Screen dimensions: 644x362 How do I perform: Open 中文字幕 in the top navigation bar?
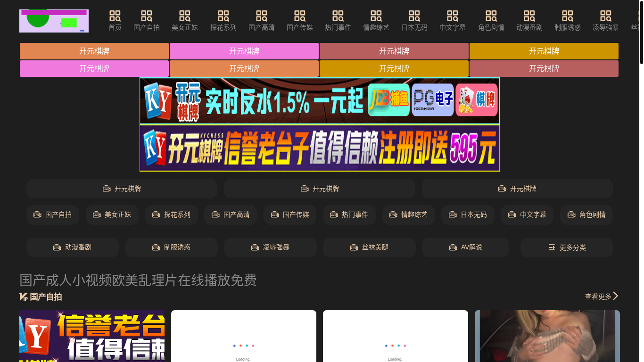tap(453, 21)
